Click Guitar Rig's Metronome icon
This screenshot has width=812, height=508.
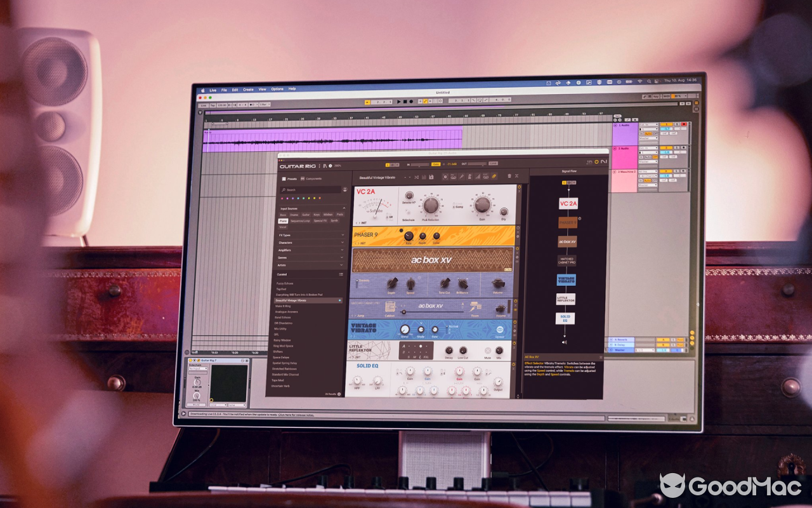pyautogui.click(x=469, y=176)
